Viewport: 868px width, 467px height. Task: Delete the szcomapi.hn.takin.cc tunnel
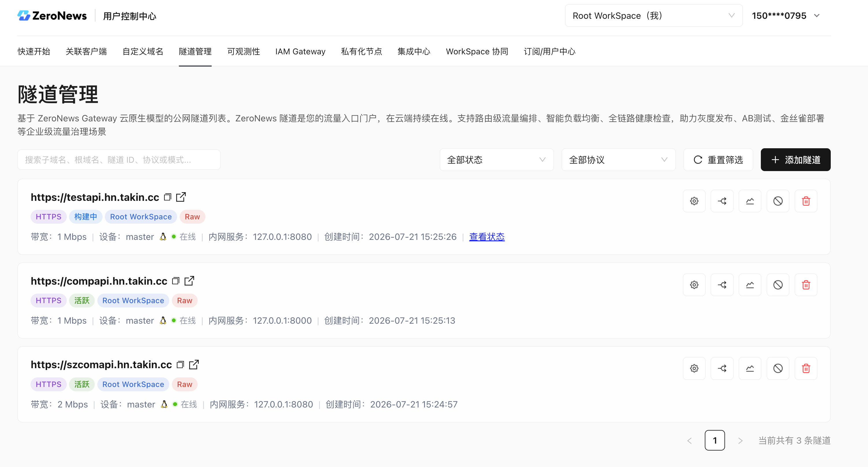click(806, 368)
